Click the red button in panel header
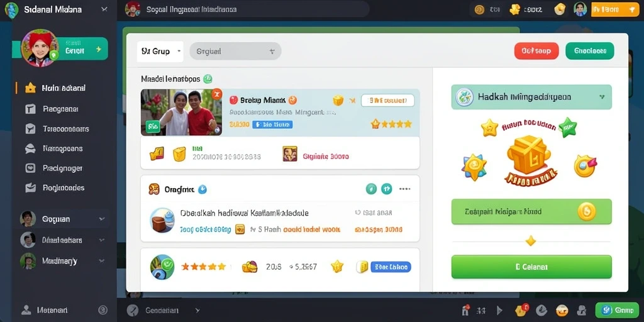The height and width of the screenshot is (322, 644). coord(536,51)
